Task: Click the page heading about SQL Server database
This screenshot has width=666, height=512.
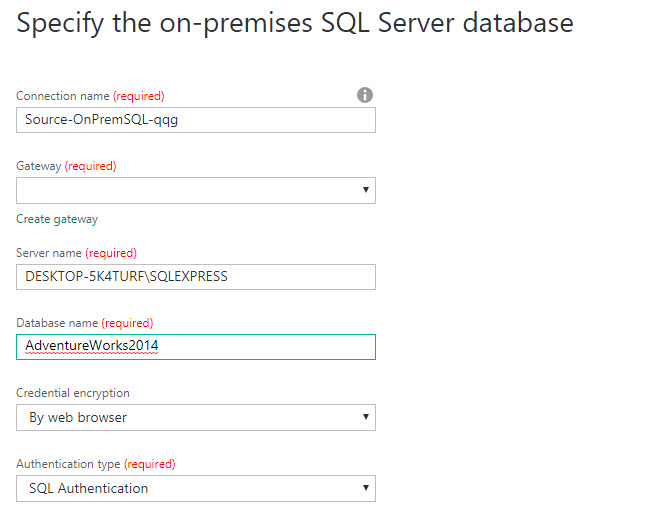Action: tap(296, 23)
